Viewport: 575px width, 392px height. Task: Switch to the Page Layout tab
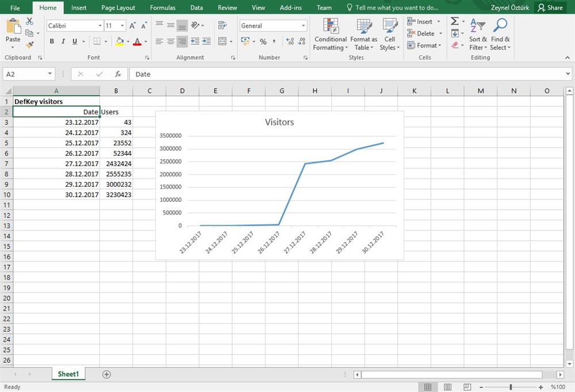118,7
